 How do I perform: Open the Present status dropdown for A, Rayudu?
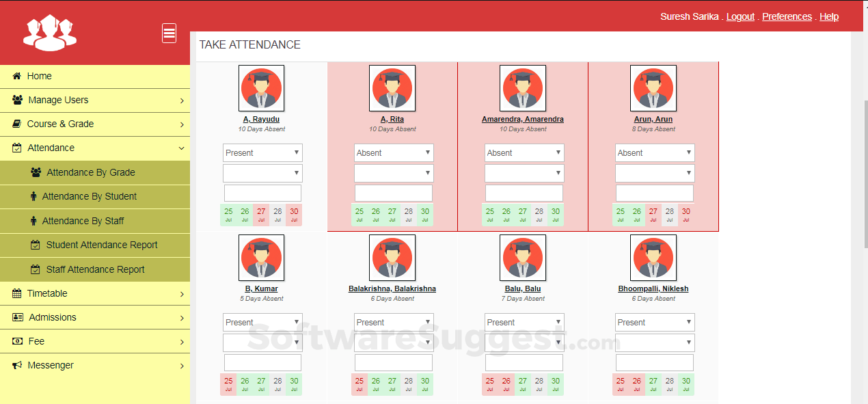(262, 152)
